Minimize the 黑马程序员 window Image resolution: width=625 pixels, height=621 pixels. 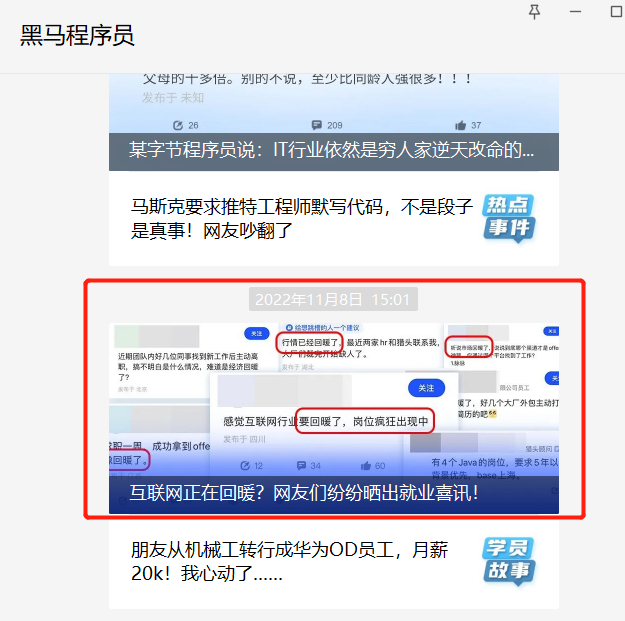tap(575, 12)
